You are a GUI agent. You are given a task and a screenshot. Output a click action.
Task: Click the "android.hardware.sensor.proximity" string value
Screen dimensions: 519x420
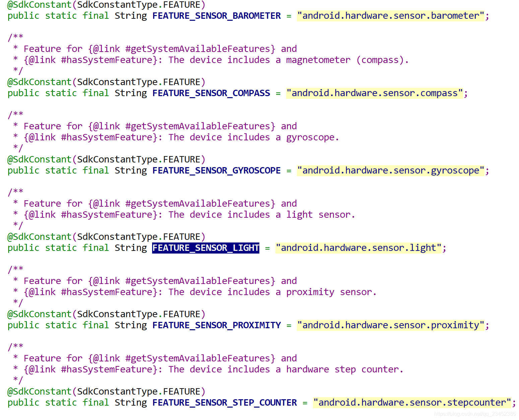coord(391,325)
